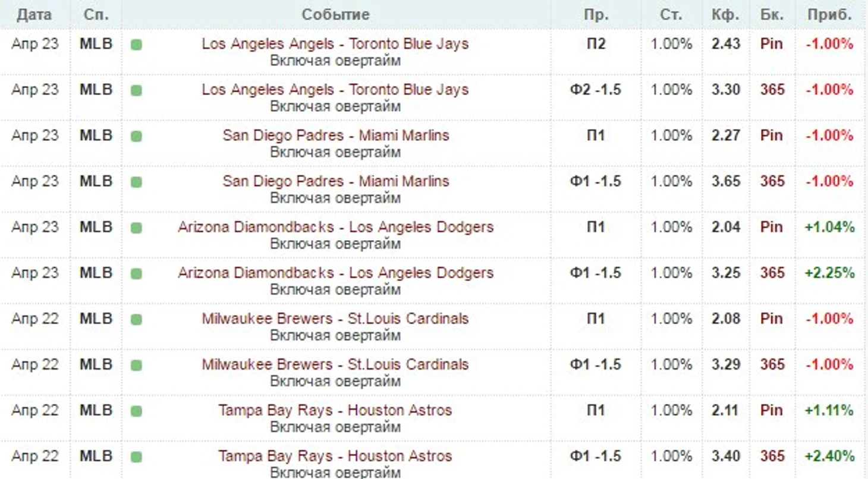Click the Событие column header
This screenshot has width=868, height=479.
[x=335, y=14]
